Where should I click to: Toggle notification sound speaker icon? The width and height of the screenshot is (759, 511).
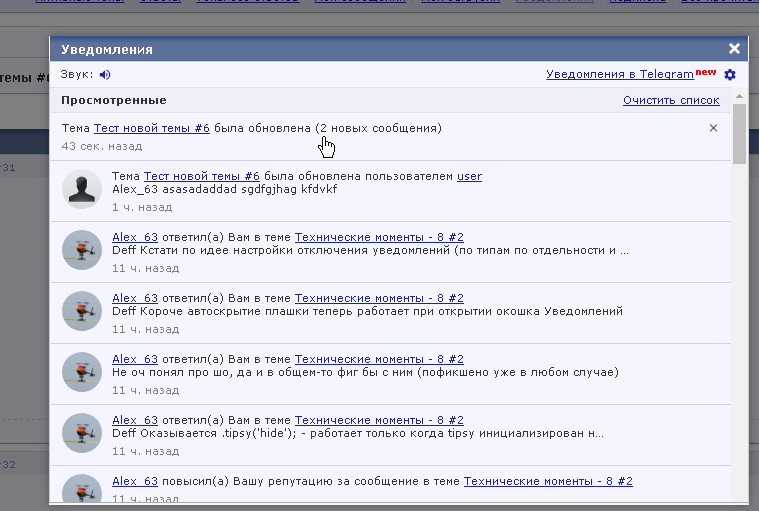pyautogui.click(x=105, y=74)
